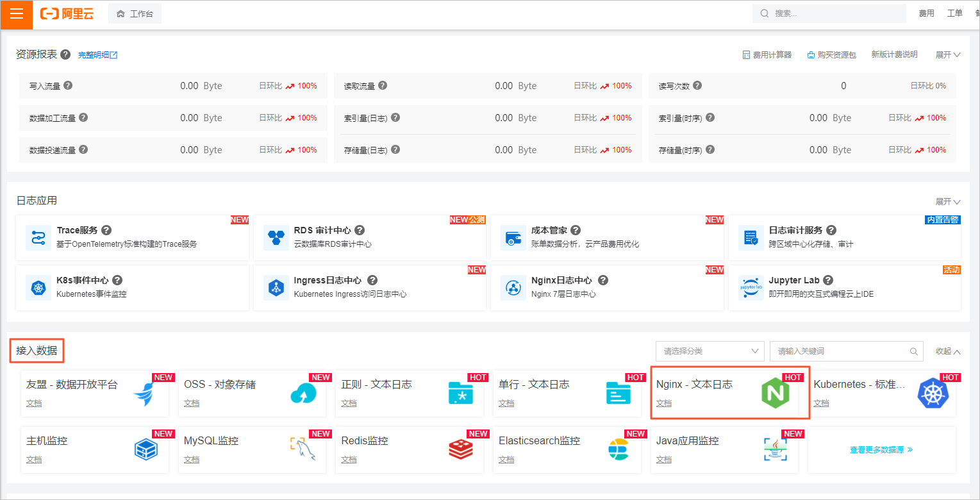
Task: Open 文档 link under MySQL监控
Action: pos(192,460)
